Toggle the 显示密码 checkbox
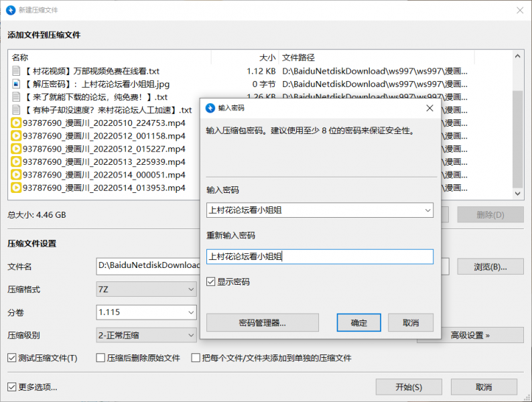 pos(211,282)
